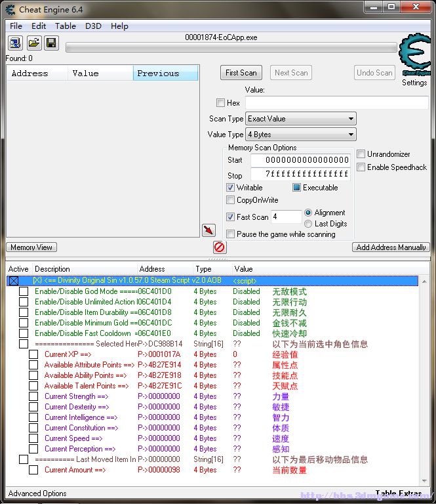Open Advanced Options

(37, 493)
